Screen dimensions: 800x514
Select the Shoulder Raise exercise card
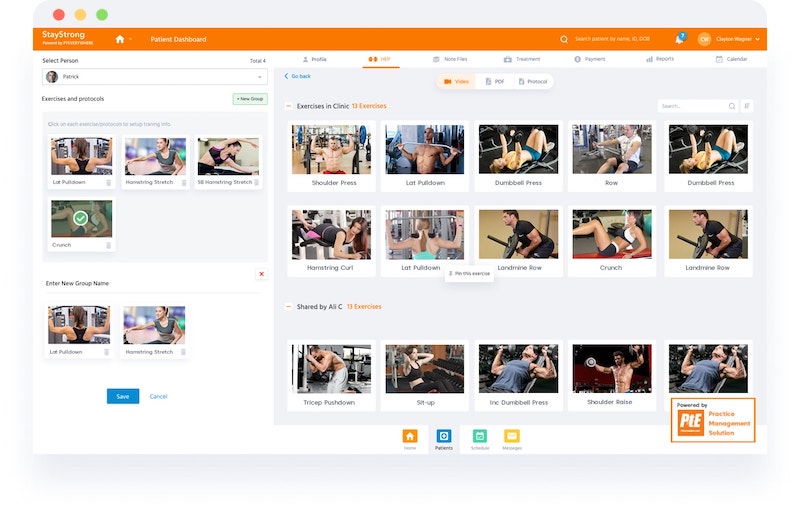pos(612,376)
